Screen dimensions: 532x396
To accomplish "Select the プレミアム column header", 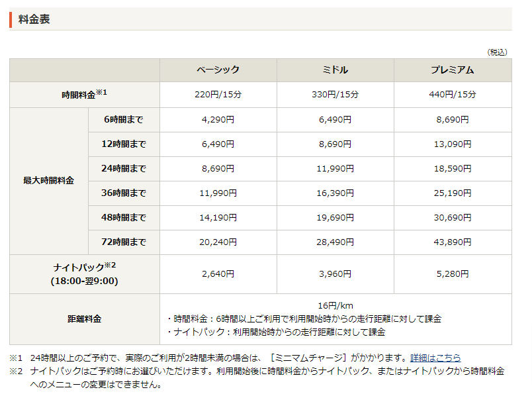I will click(x=453, y=70).
